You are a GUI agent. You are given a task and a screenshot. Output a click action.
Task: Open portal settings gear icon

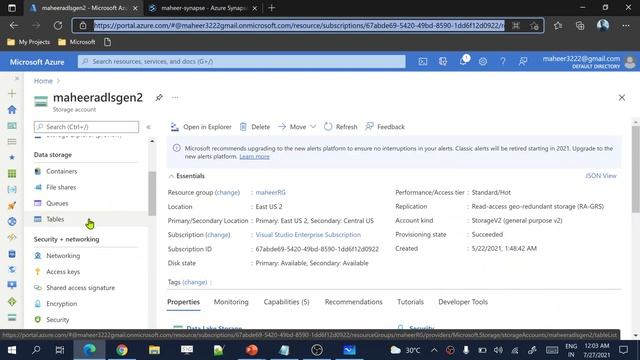pos(483,62)
